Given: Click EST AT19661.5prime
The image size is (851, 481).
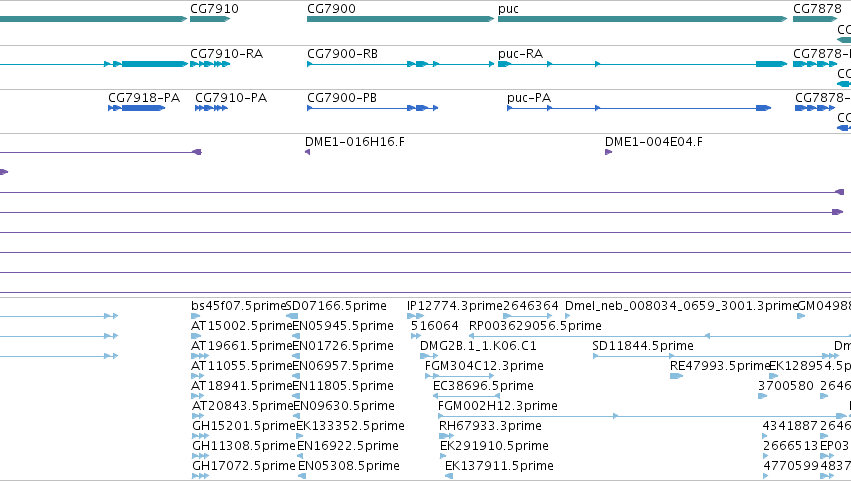Looking at the screenshot, I should pos(242,346).
